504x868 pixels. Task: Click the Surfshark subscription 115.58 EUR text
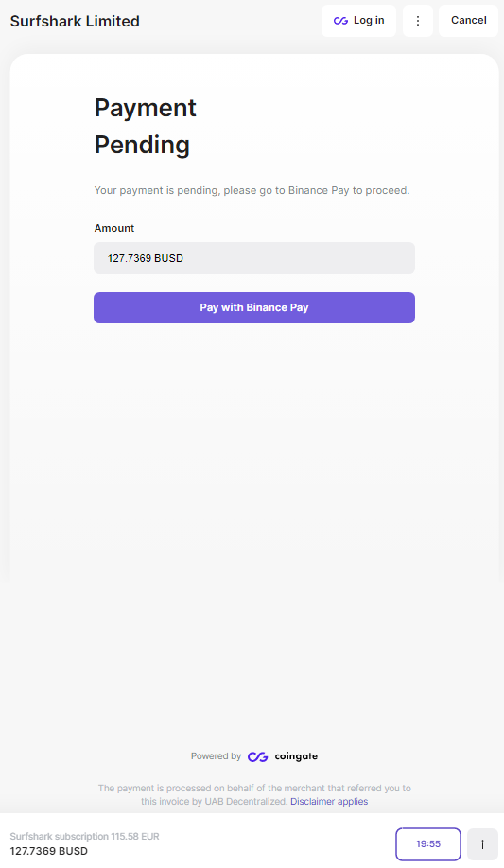click(x=85, y=836)
